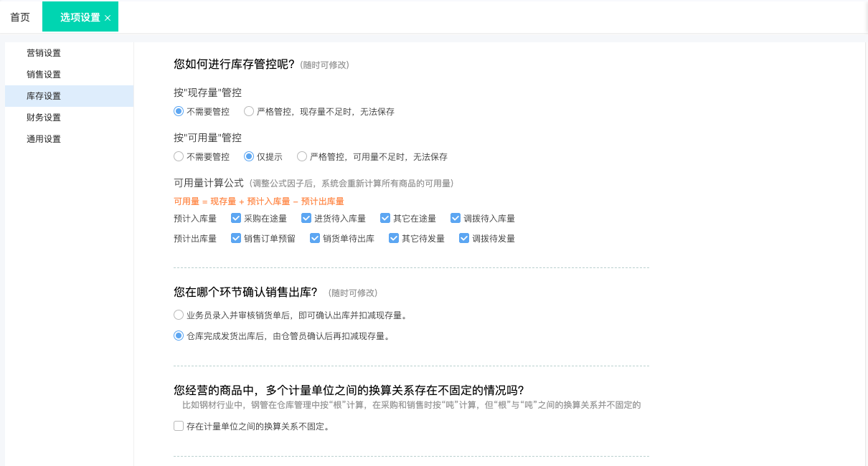This screenshot has width=868, height=466.
Task: Select the 仅提示 radio option
Action: (x=249, y=156)
